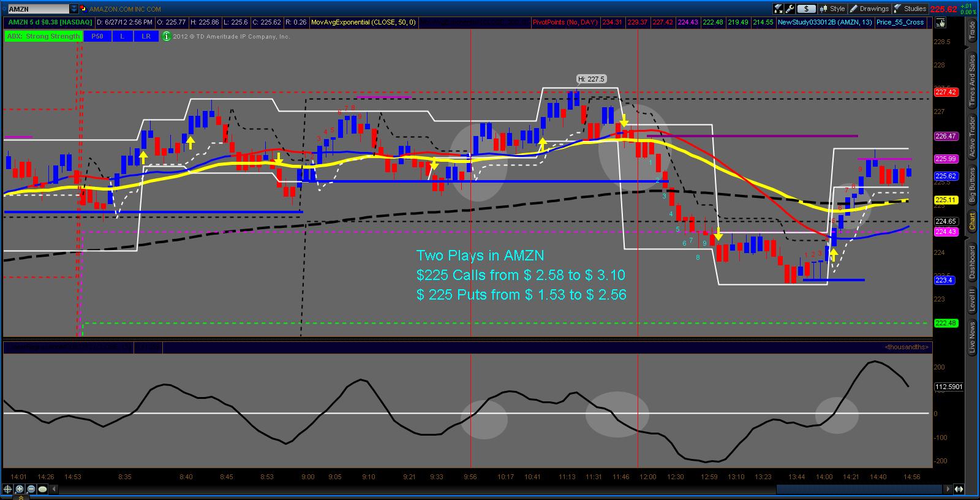Viewport: 980px width, 500px height.
Task: Click the NewStudy033012B (AMZN, 13) study label
Action: 824,23
